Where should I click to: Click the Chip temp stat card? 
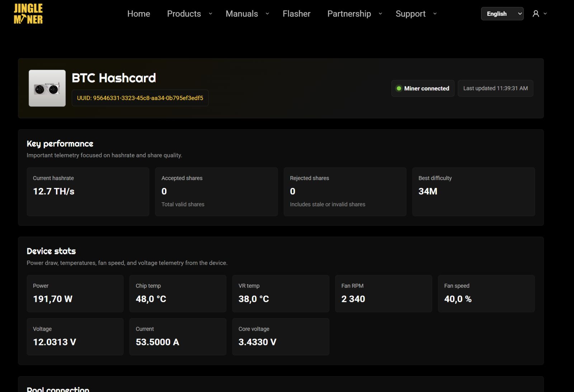click(178, 293)
